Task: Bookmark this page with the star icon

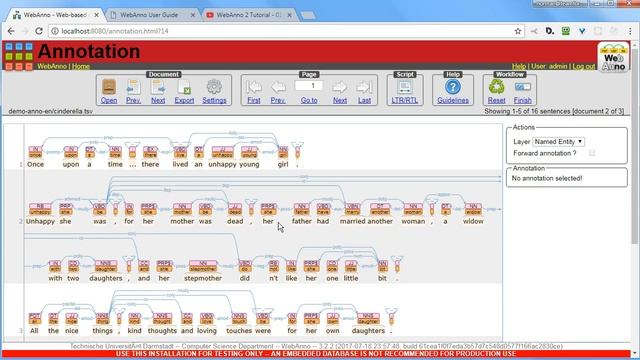Action: (x=518, y=31)
